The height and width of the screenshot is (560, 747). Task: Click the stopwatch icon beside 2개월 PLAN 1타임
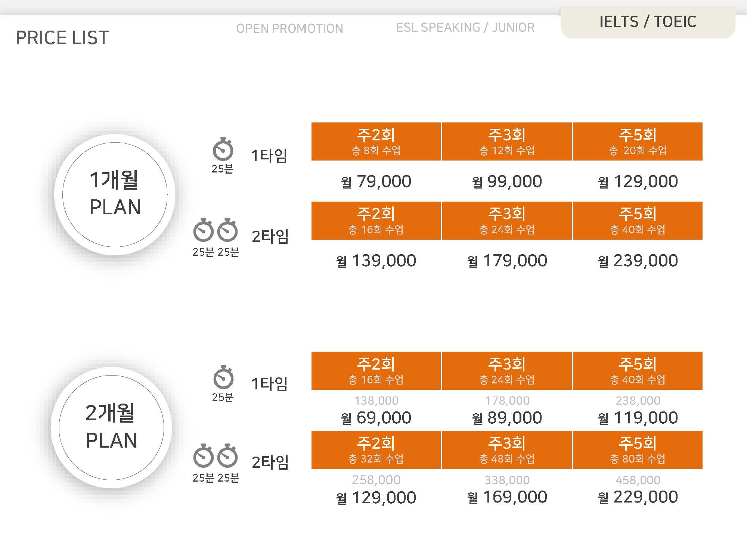pyautogui.click(x=223, y=378)
